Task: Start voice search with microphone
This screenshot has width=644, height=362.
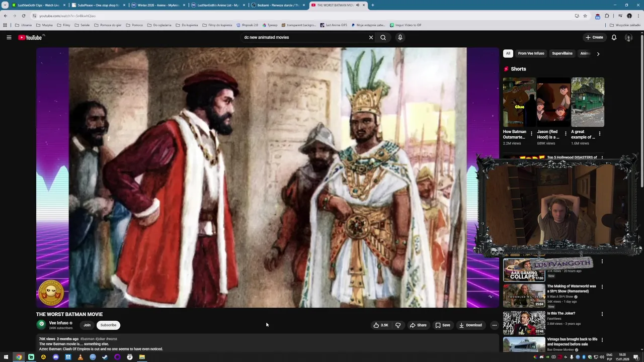Action: [x=400, y=37]
